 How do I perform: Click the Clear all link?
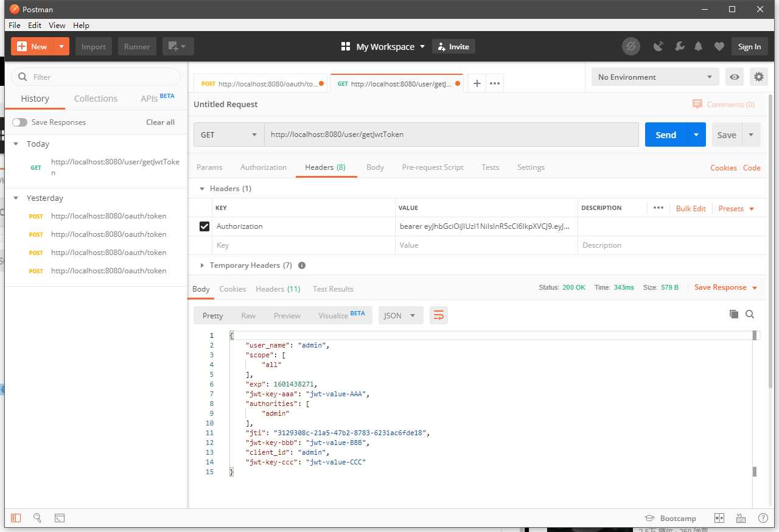pyautogui.click(x=160, y=122)
